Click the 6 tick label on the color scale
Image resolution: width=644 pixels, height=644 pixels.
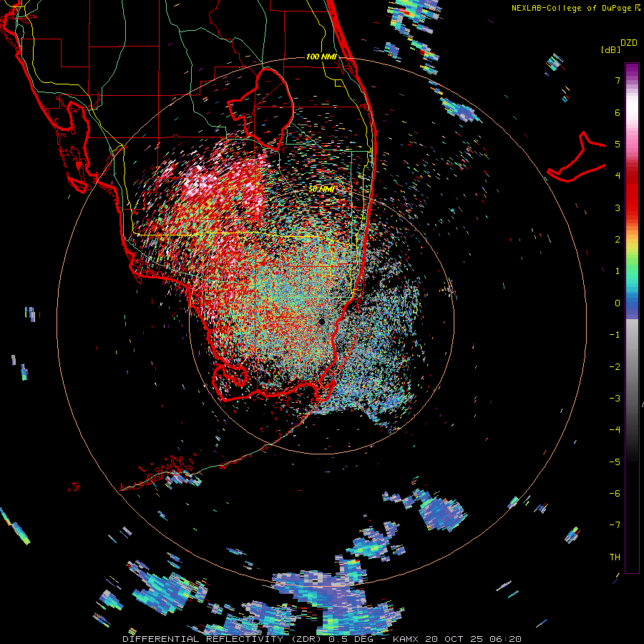618,112
